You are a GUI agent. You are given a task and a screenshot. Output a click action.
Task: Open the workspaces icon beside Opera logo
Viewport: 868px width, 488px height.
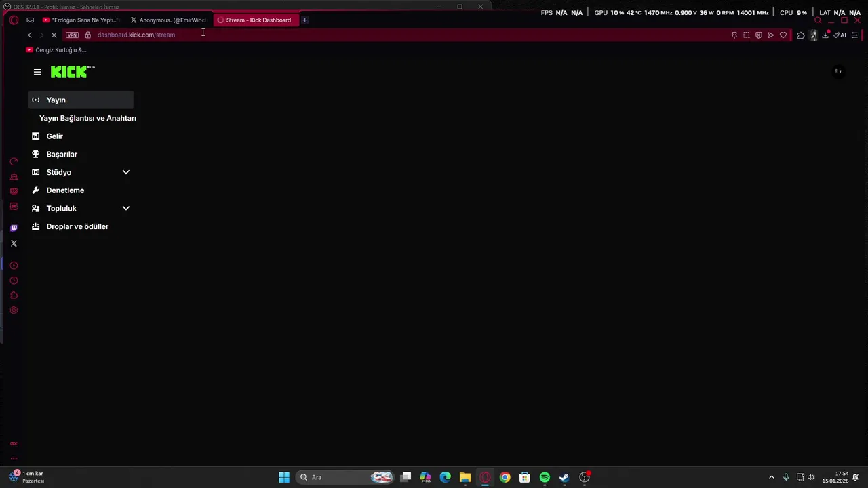tap(30, 20)
